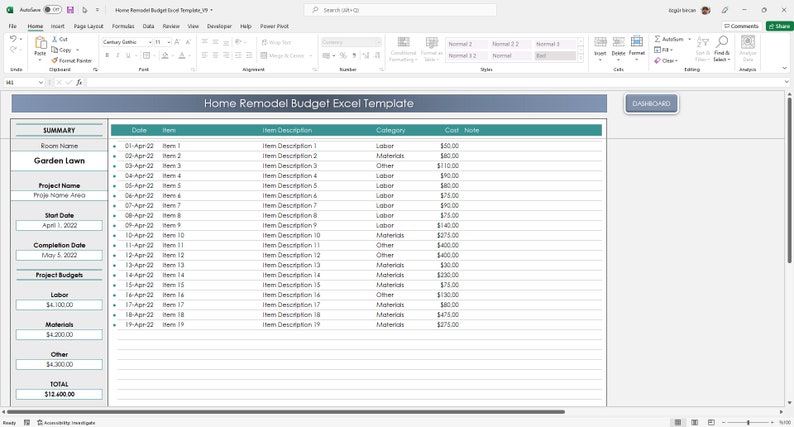
Task: Switch to the Power Pivot tab
Action: point(274,26)
